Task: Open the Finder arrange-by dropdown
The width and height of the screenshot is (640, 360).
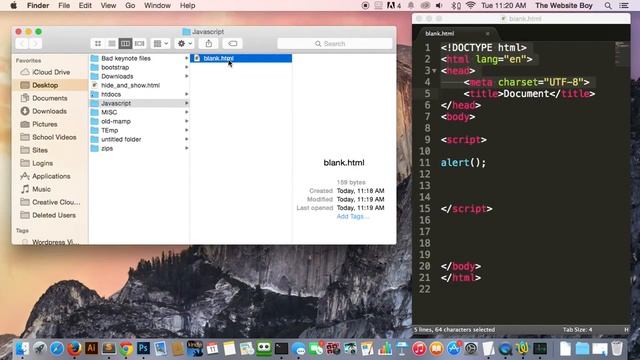Action: 160,43
